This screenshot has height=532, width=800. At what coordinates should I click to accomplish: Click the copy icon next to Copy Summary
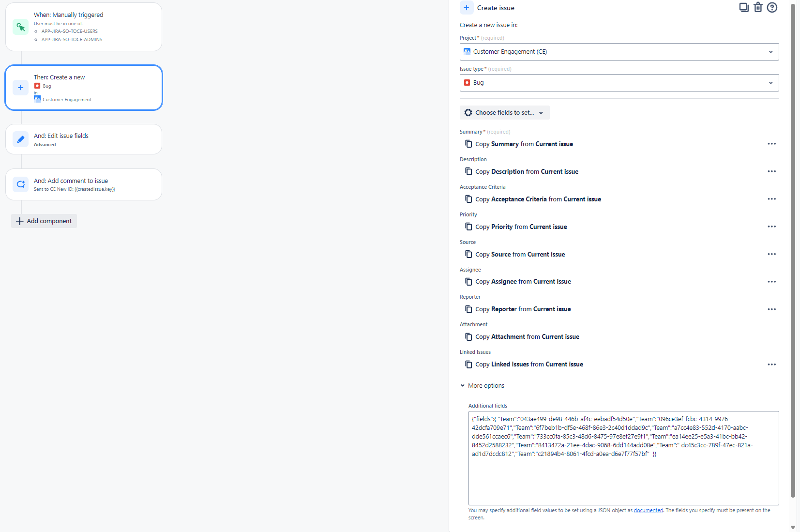468,144
